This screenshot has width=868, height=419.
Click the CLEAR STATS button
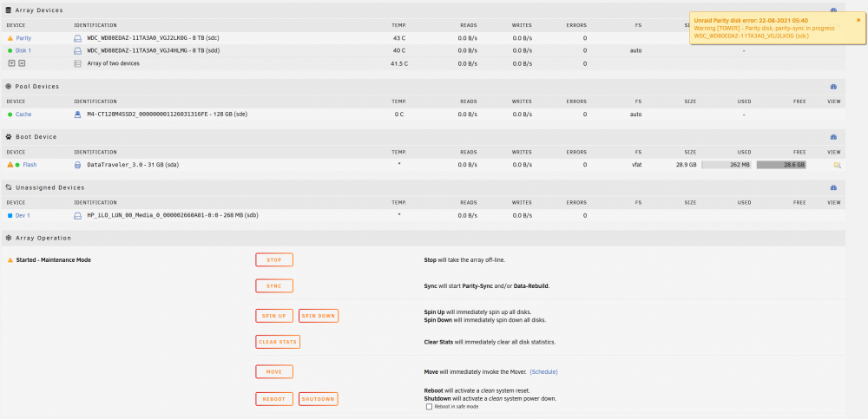point(278,342)
